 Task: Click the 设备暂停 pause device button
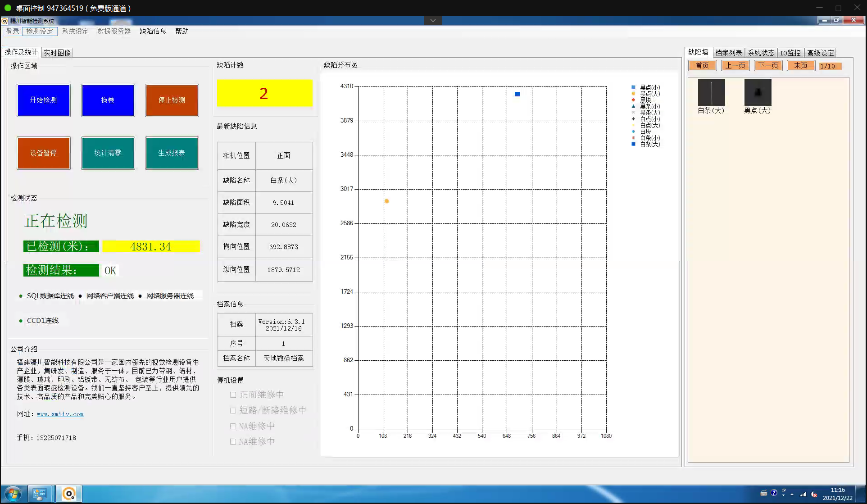(x=44, y=153)
